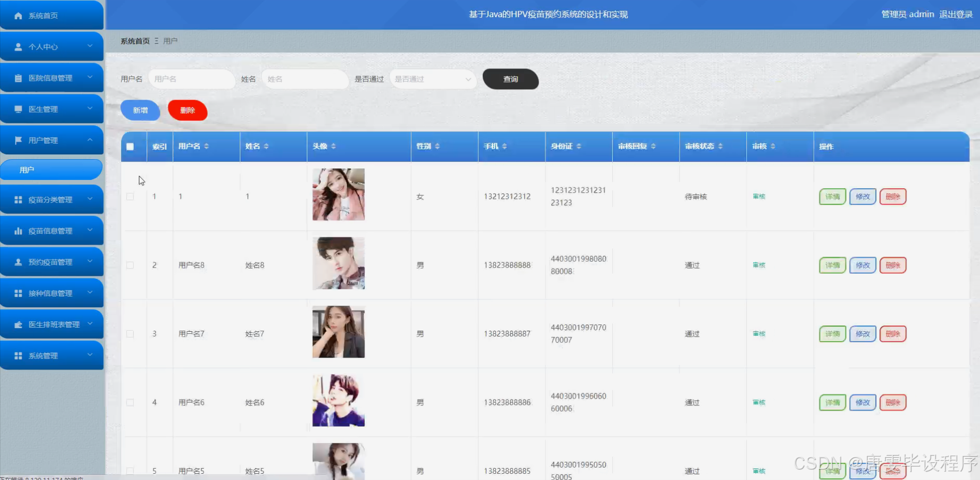Sort by 性别 column arrows

tap(437, 146)
